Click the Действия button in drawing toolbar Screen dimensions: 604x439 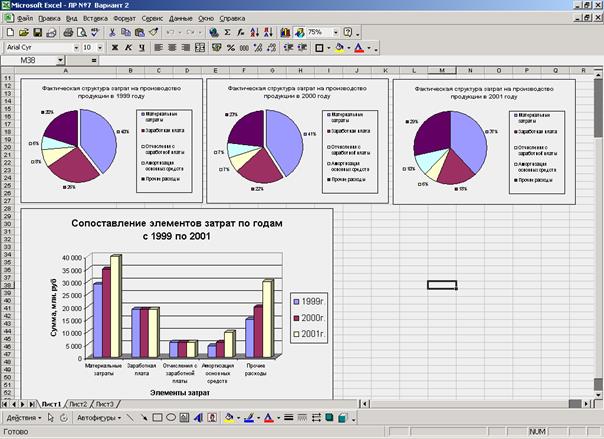coord(24,417)
